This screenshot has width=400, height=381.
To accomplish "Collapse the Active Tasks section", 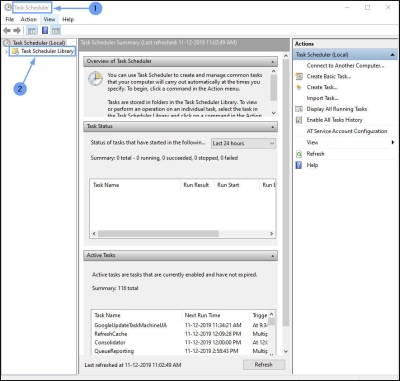I will pyautogui.click(x=273, y=256).
